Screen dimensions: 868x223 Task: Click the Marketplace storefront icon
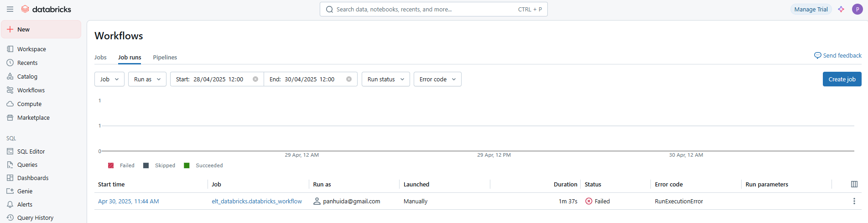[x=10, y=117]
